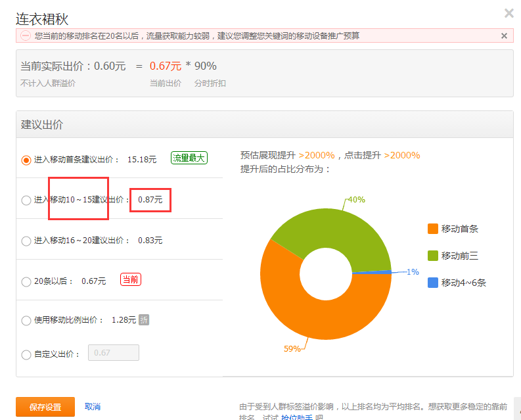
Task: Click the 1.28元 mobile ratio price
Action: click(x=124, y=320)
